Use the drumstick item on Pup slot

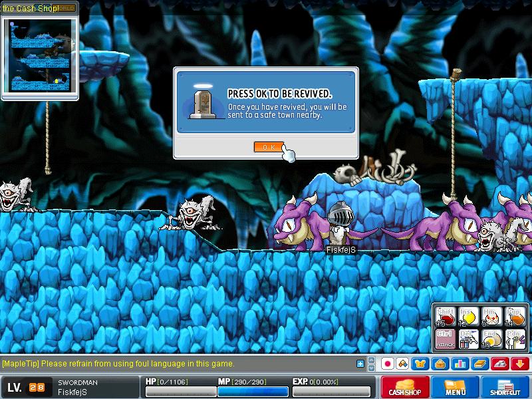pyautogui.click(x=515, y=317)
